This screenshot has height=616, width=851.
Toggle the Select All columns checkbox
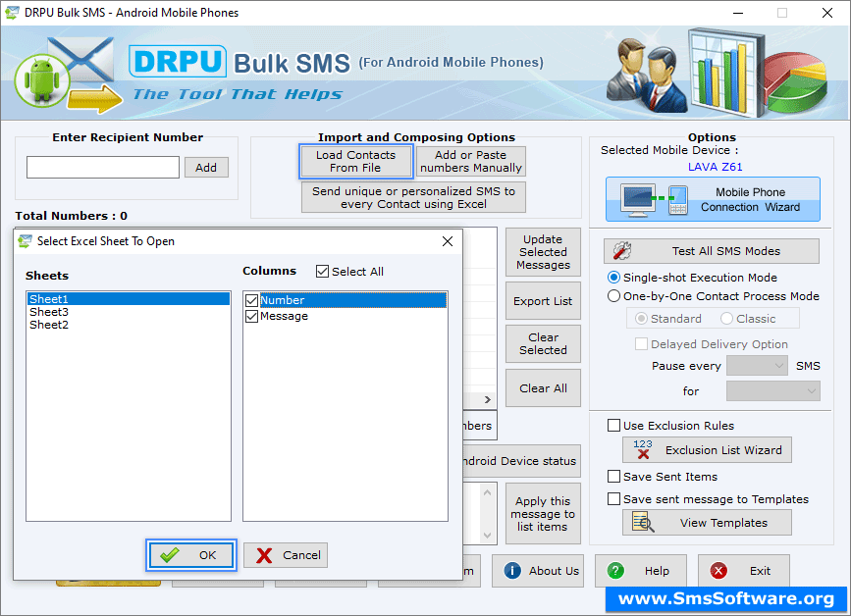click(322, 271)
